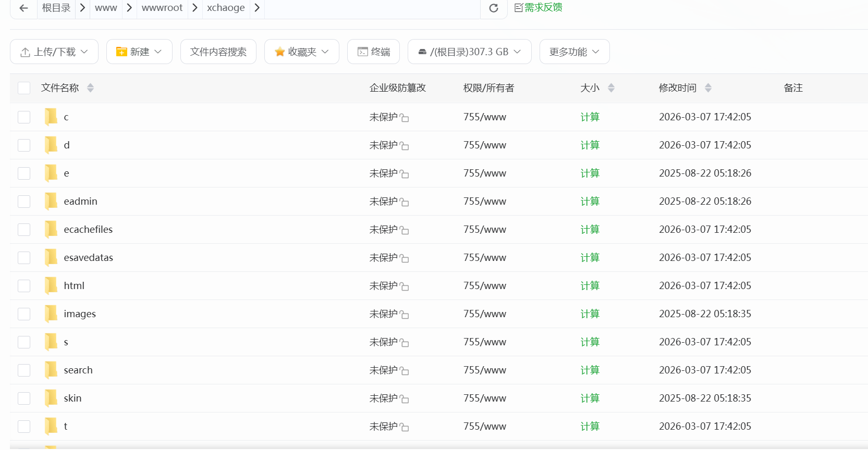Viewport: 868px width, 450px height.
Task: Click the images folder icon
Action: pos(51,314)
